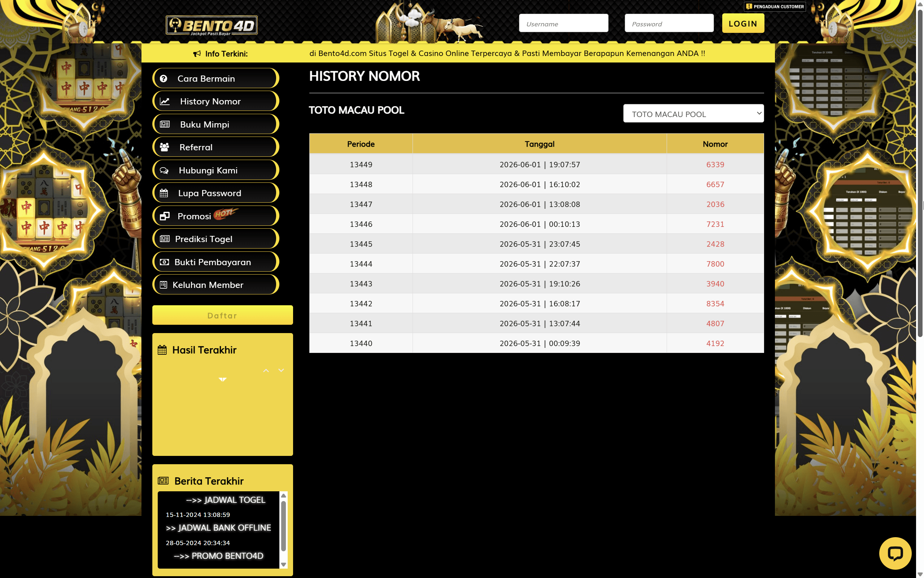Click date 2026-05-31 | 16:08:17
Screen dimensions: 924x578
click(540, 303)
